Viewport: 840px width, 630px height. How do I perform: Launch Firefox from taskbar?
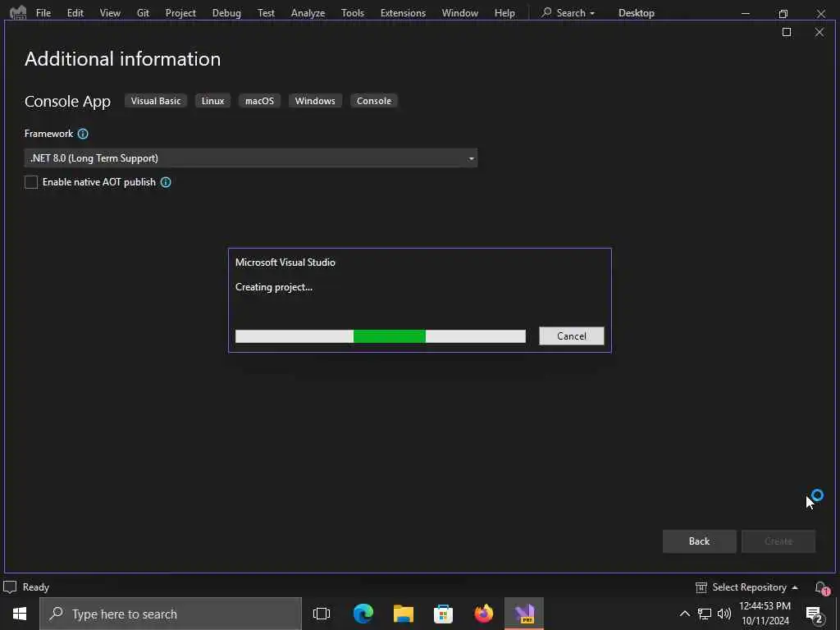click(x=484, y=614)
